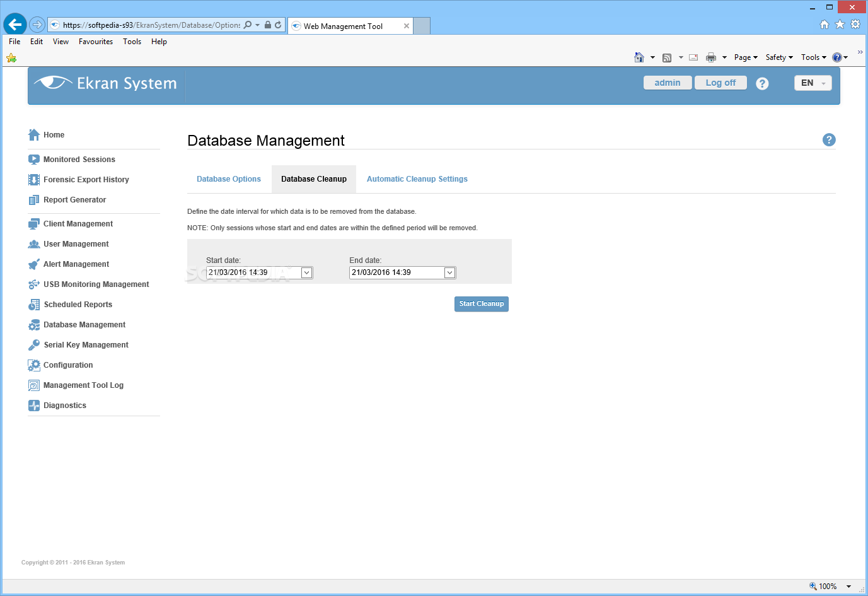Click the Management Tool Log icon

tap(34, 385)
